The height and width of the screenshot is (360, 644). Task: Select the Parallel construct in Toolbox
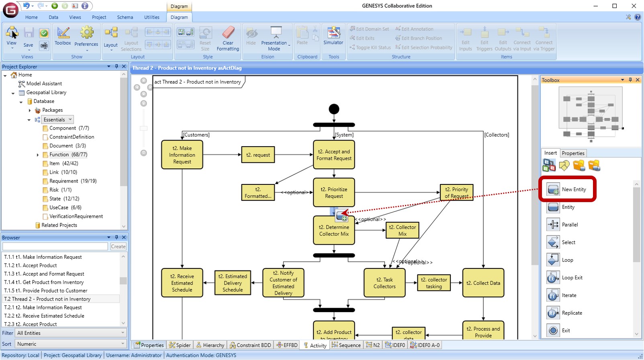click(553, 225)
